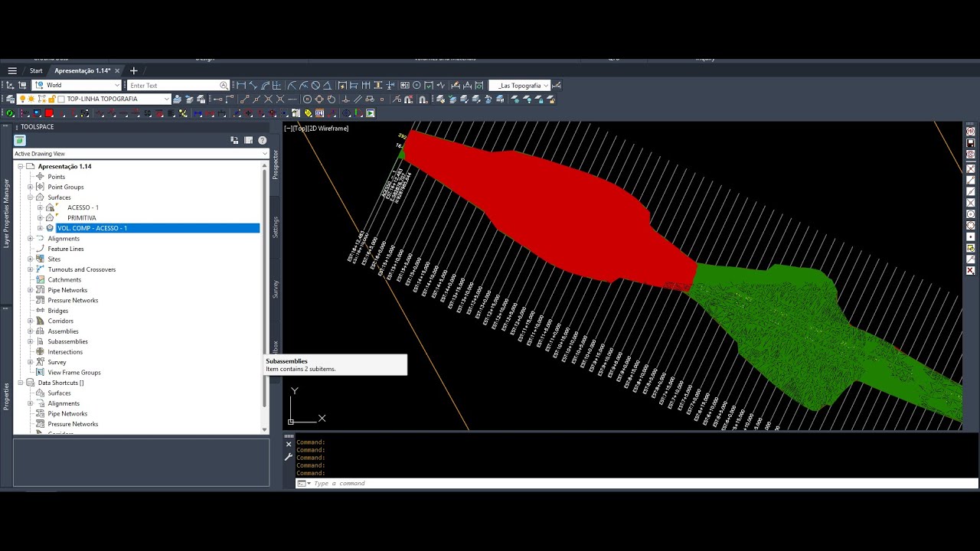Click the [Top] viewport label

pos(299,129)
